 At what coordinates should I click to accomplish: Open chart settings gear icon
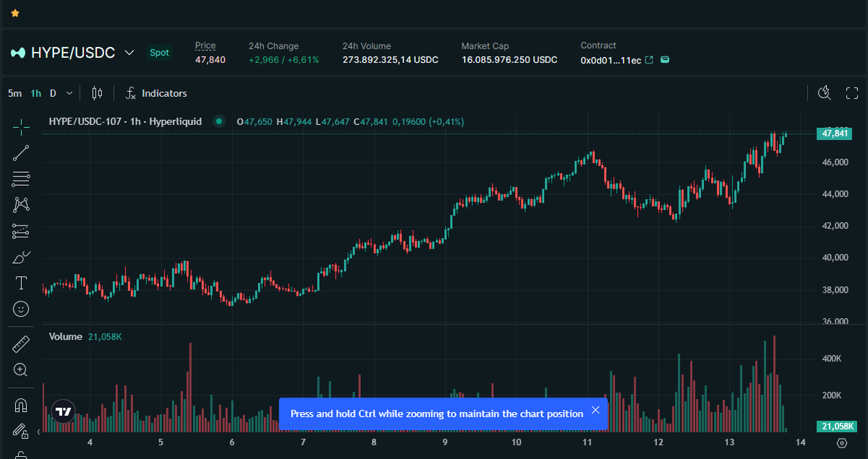842,443
